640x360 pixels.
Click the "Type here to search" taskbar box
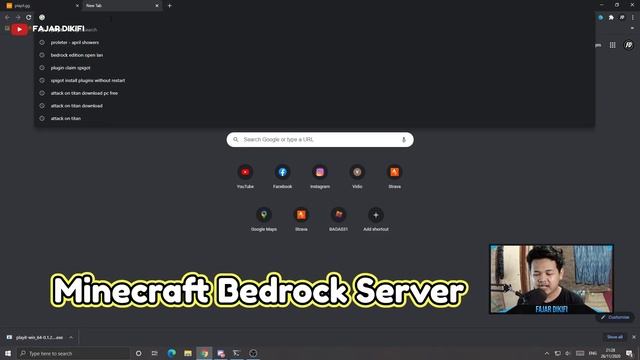pyautogui.click(x=73, y=353)
